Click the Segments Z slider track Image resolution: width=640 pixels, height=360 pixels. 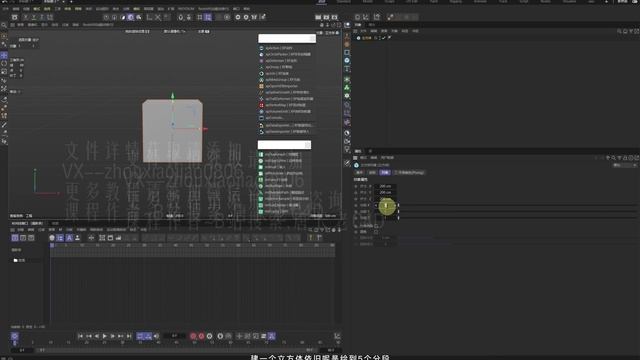click(518, 218)
